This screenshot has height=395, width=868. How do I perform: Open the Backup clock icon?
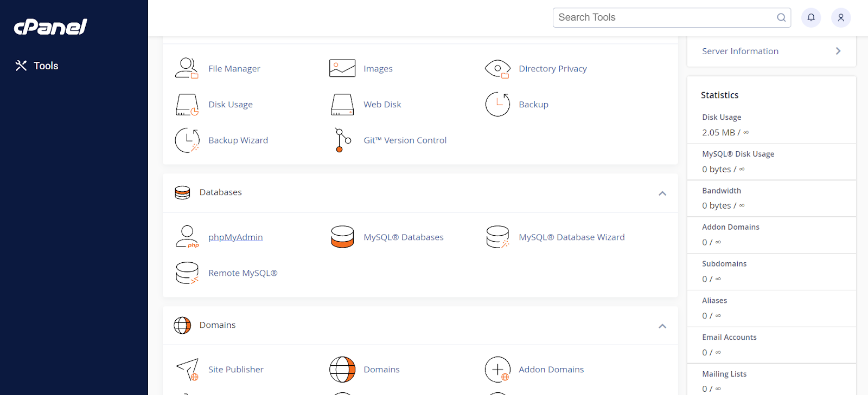(x=497, y=104)
